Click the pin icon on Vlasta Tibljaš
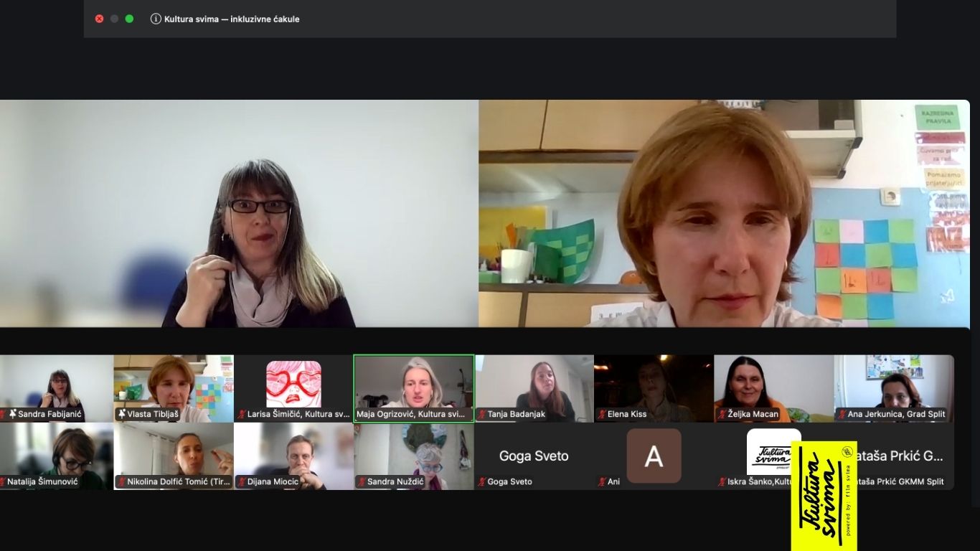The height and width of the screenshot is (551, 980). click(x=122, y=414)
